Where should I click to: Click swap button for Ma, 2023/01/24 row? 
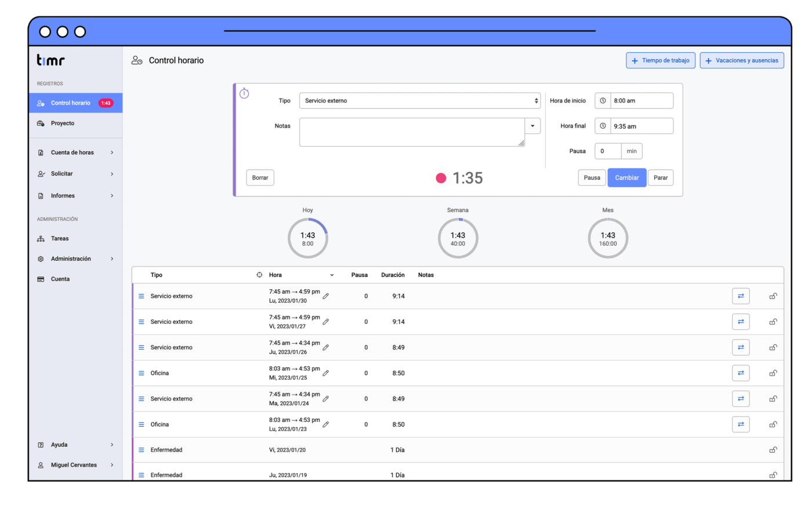click(741, 399)
